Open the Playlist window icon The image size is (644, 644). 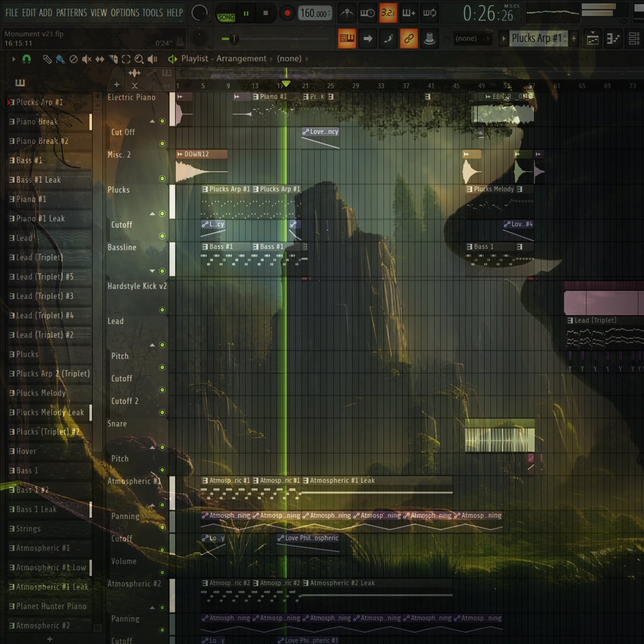[592, 39]
